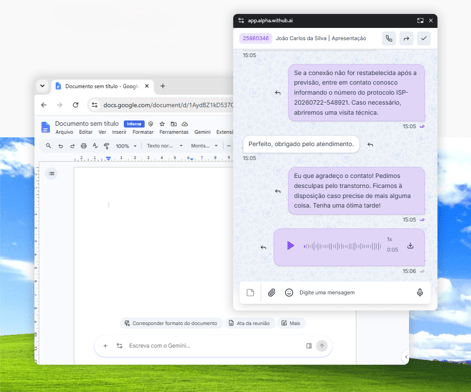Reply to the audio message
471x392 pixels.
pos(263,247)
